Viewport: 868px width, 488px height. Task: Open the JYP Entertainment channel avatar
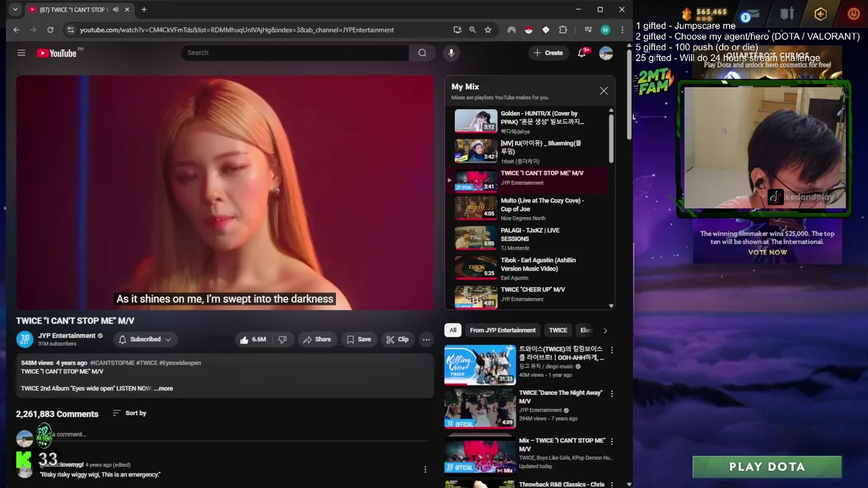coord(24,340)
